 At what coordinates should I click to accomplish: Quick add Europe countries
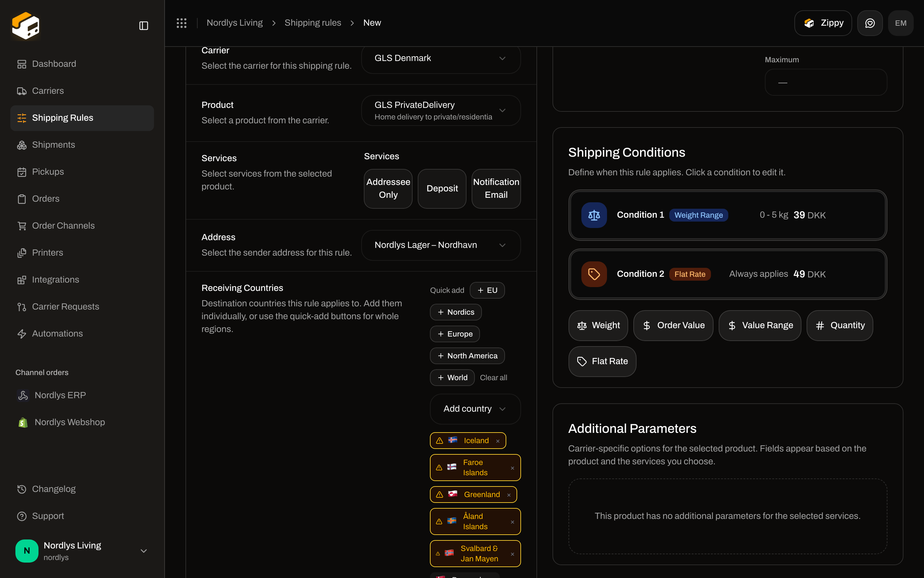[455, 334]
